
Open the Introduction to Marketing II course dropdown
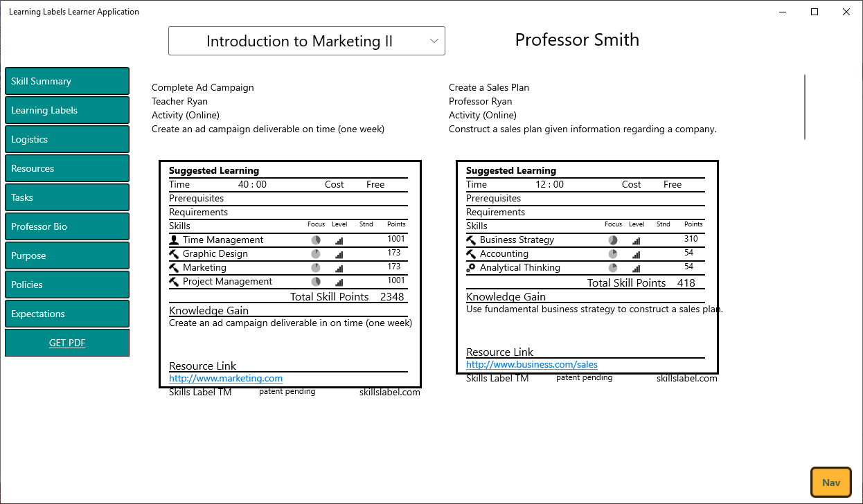(307, 41)
